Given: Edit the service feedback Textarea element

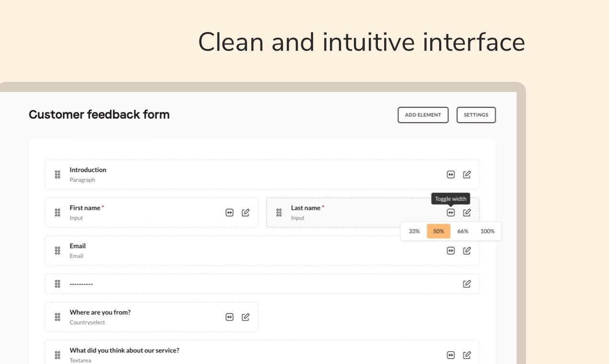Looking at the screenshot, I should point(467,355).
